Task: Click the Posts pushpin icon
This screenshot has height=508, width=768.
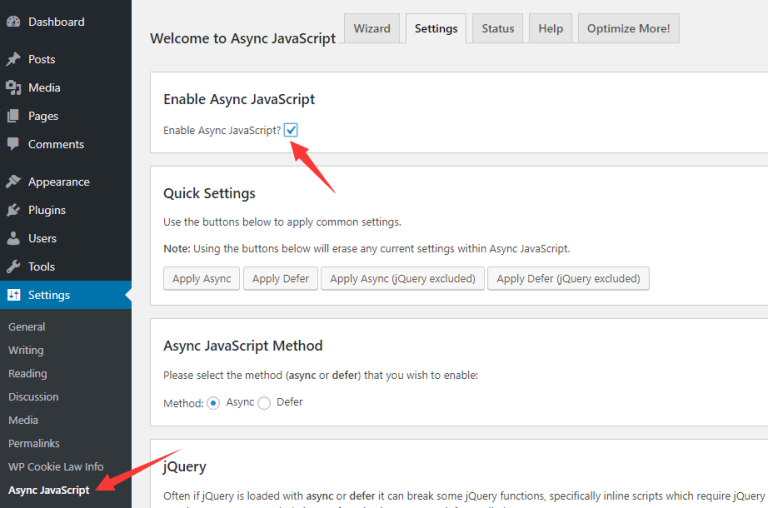Action: 14,59
